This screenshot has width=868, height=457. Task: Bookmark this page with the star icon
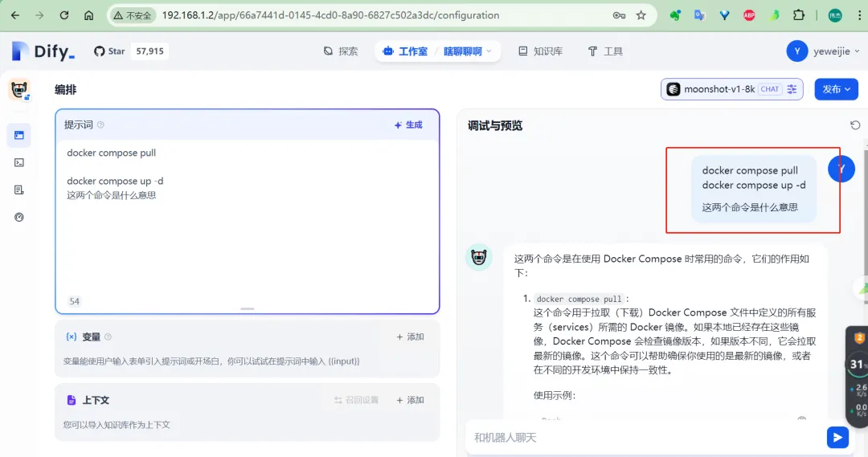641,15
